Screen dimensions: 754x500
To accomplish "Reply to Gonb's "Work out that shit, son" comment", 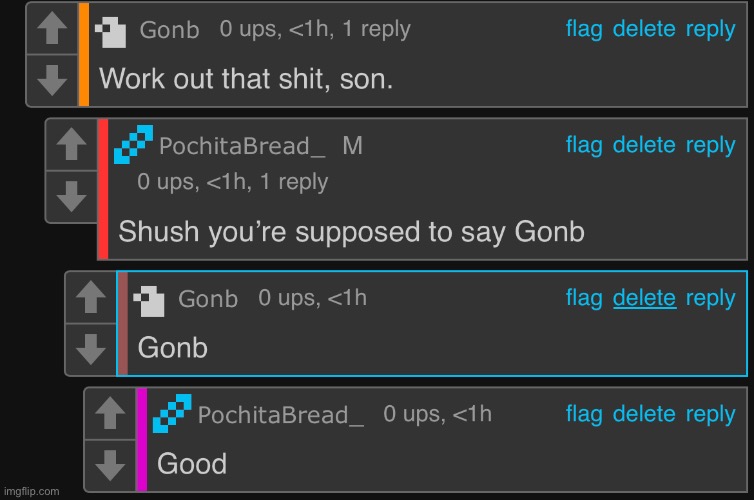I will (710, 29).
